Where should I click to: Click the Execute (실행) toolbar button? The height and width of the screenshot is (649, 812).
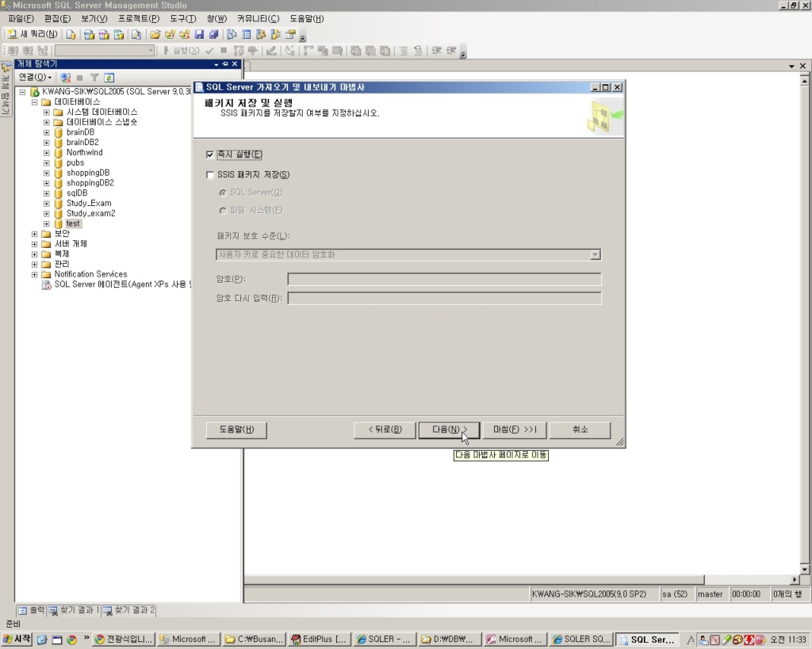[x=182, y=50]
